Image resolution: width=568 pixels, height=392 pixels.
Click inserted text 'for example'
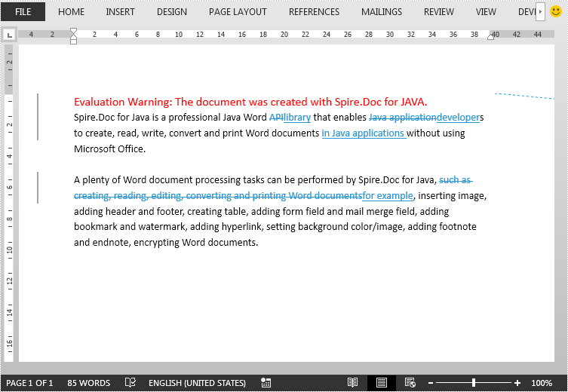pyautogui.click(x=388, y=196)
